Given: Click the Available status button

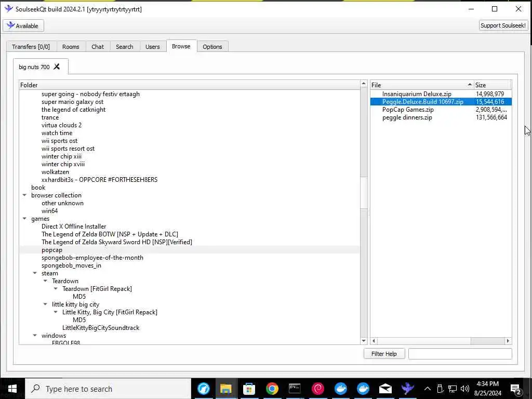Looking at the screenshot, I should (x=23, y=26).
